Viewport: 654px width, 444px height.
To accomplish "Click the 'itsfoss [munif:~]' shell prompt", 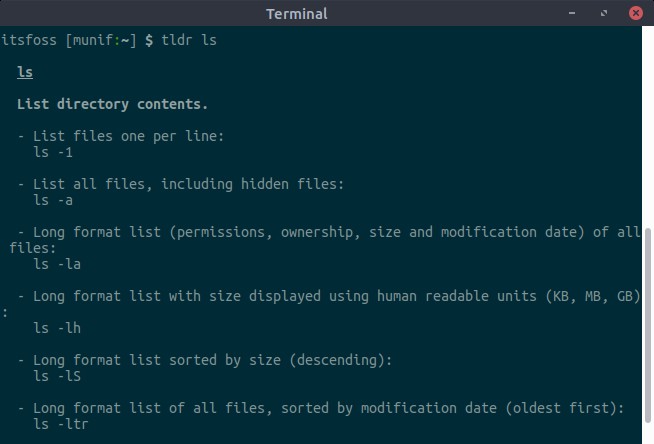I will coord(69,40).
